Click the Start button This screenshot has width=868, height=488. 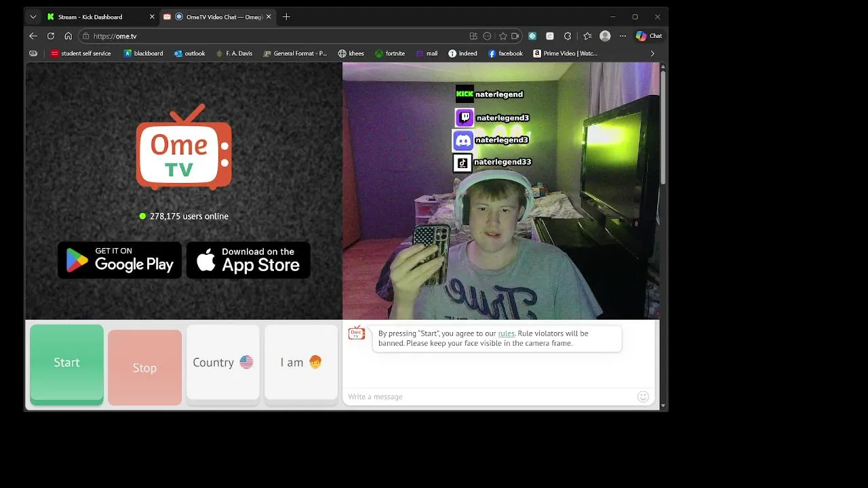coord(66,365)
